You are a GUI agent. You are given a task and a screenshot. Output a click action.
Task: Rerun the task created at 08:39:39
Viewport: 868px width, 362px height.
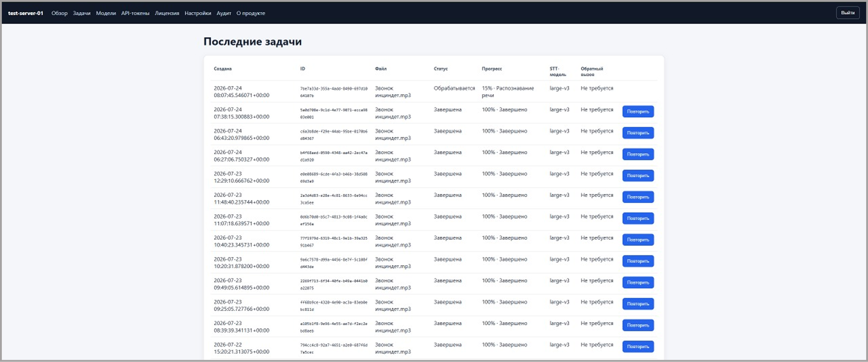click(638, 325)
